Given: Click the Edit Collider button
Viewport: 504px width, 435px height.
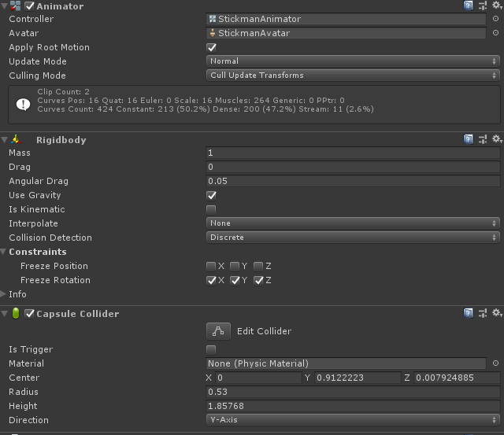Looking at the screenshot, I should 218,331.
